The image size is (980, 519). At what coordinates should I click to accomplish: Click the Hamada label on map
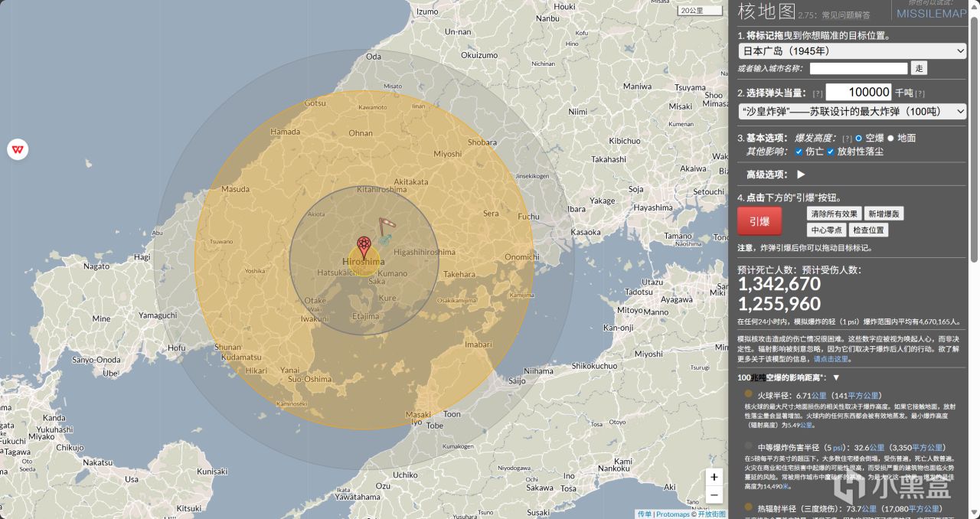click(x=286, y=132)
